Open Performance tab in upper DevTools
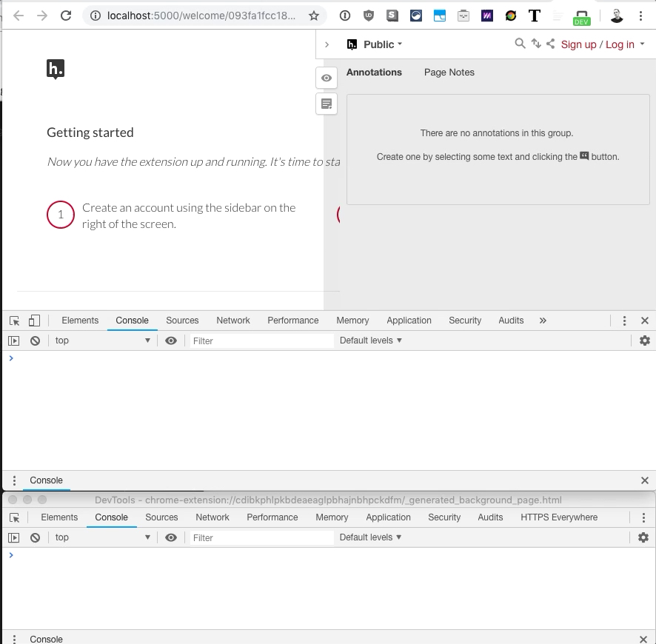The width and height of the screenshot is (656, 644). pyautogui.click(x=293, y=321)
